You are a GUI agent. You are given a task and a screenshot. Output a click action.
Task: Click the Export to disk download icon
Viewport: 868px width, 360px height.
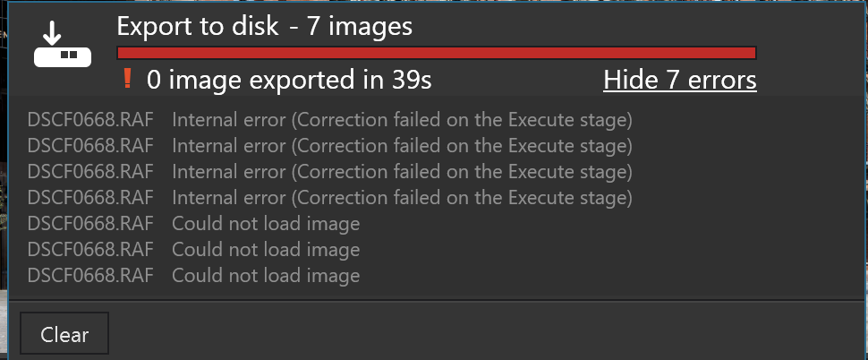coord(55,45)
